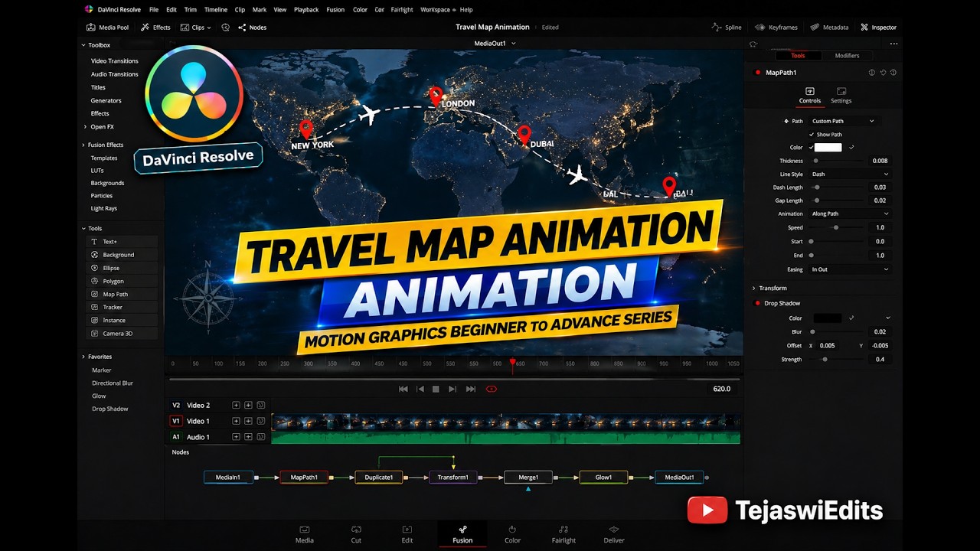Select the Glow1 node
This screenshot has height=551, width=980.
[603, 478]
